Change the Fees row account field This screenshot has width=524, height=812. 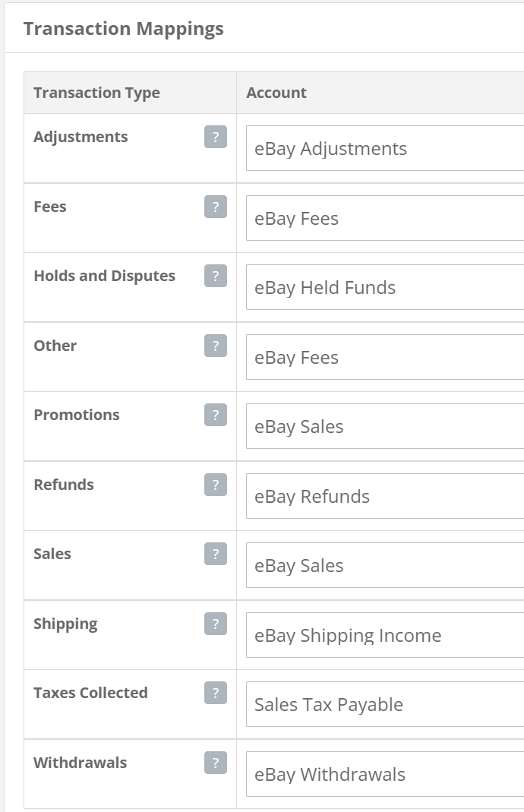(385, 218)
